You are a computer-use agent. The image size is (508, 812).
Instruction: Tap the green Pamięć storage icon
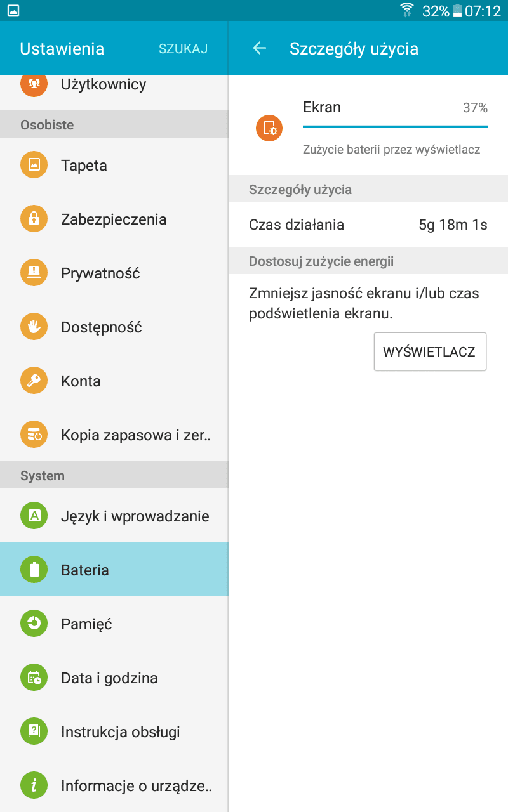pos(34,624)
